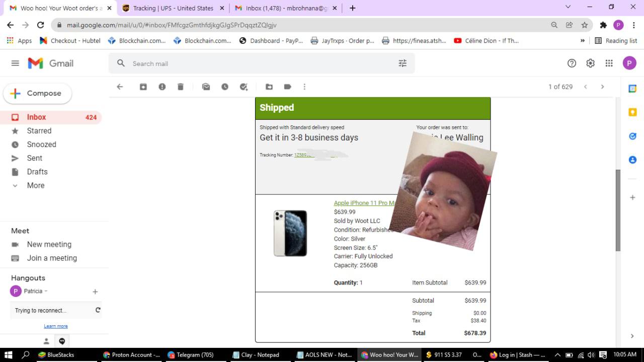This screenshot has width=644, height=362.
Task: Delete the email with trash icon
Action: [181, 87]
